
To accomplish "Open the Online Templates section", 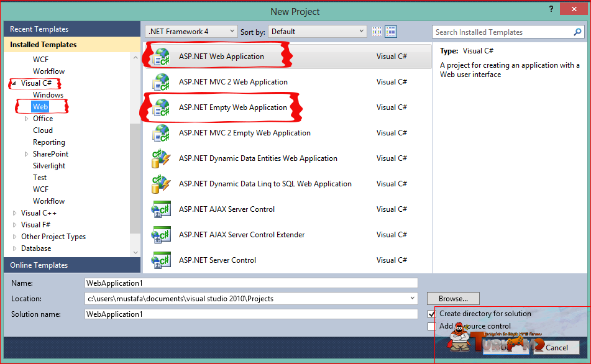I will pos(72,265).
